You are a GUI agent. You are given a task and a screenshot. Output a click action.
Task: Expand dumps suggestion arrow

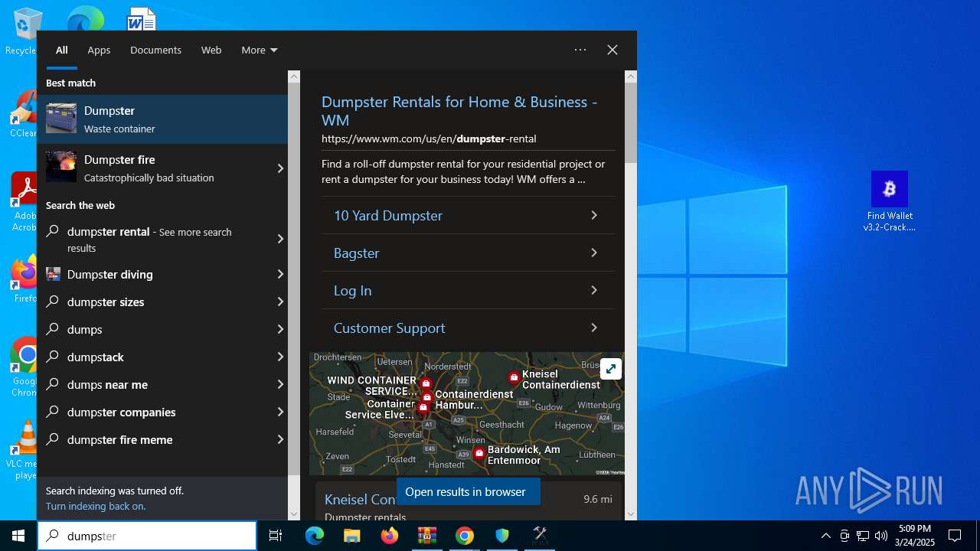pos(280,329)
